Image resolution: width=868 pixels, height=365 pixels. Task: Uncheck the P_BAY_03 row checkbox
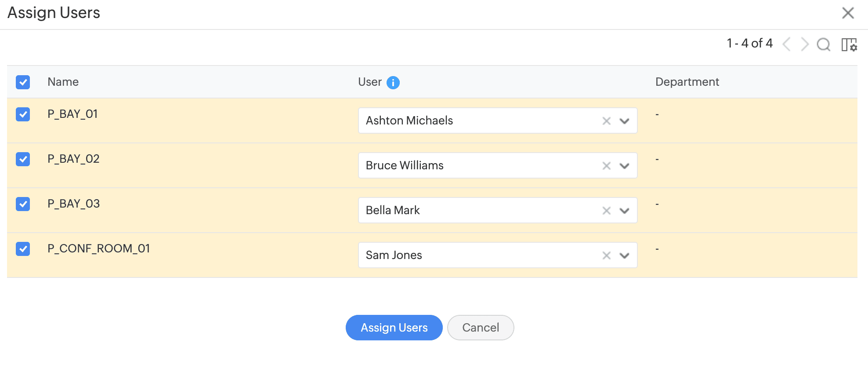coord(23,204)
